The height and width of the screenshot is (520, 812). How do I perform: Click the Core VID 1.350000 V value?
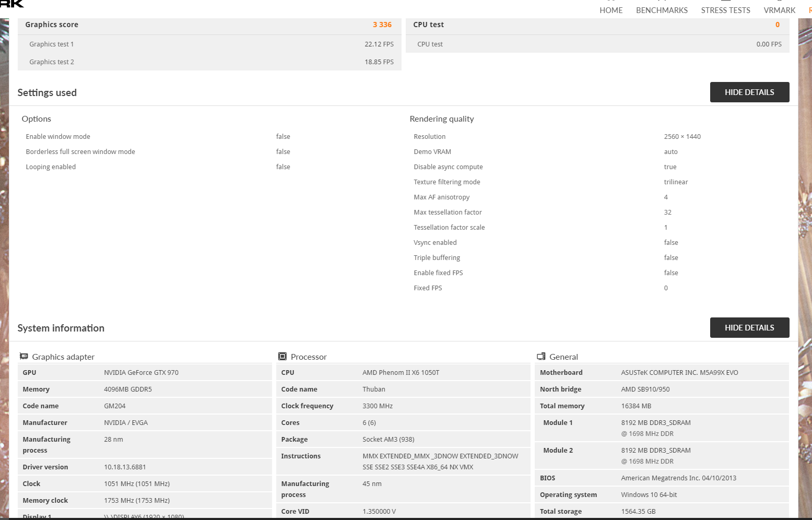pos(379,512)
